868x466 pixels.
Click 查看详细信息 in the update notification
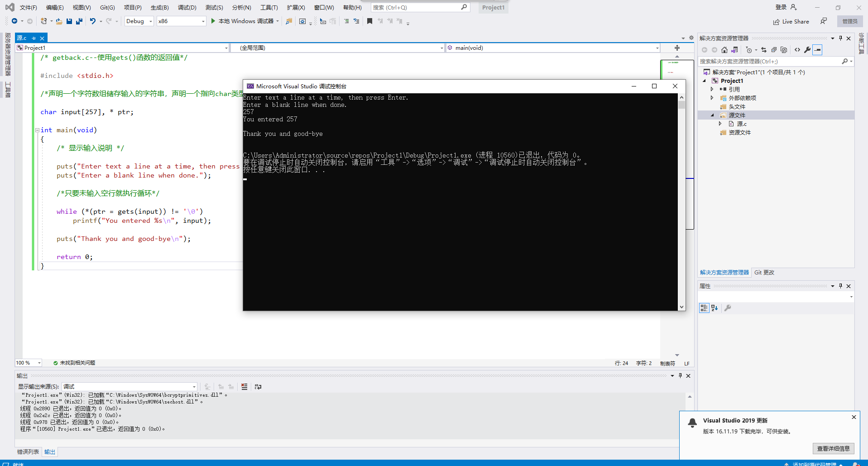point(834,448)
